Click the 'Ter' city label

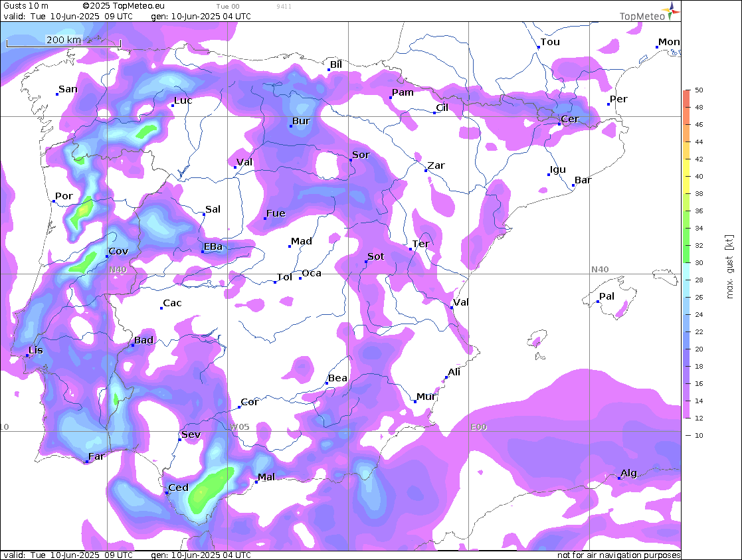tap(420, 244)
